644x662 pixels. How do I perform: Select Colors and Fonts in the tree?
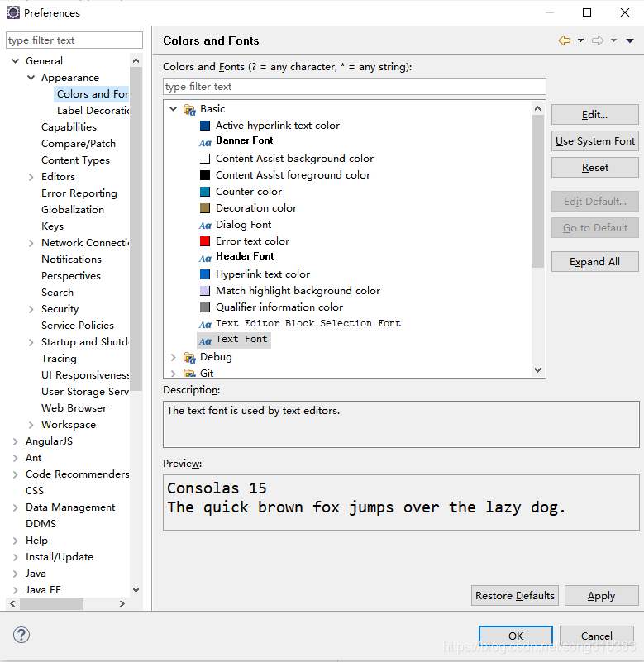93,93
